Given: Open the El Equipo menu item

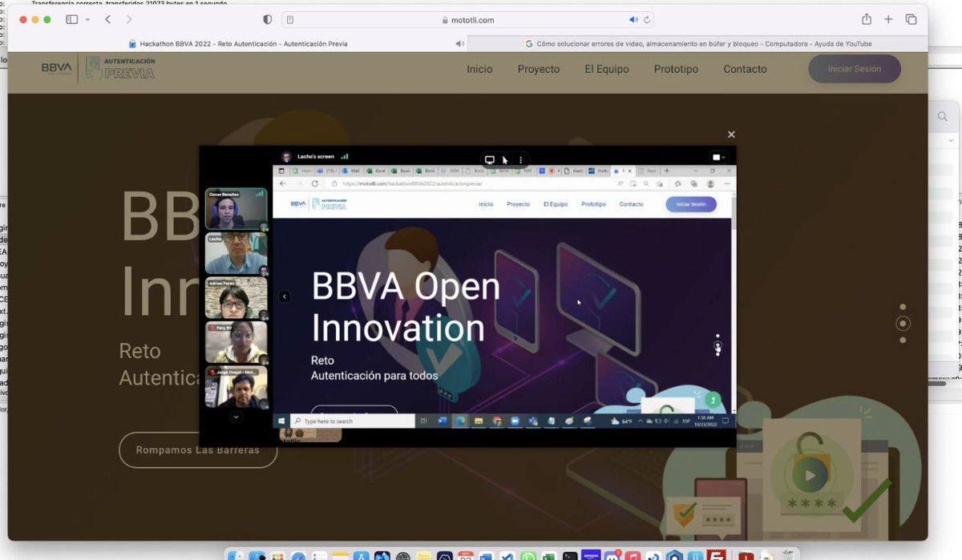Looking at the screenshot, I should (x=607, y=69).
